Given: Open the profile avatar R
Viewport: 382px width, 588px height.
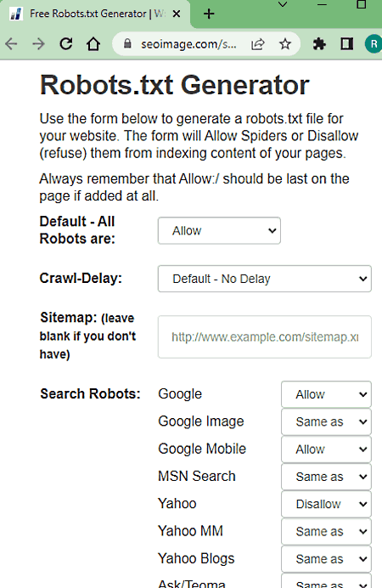Looking at the screenshot, I should pos(374,44).
